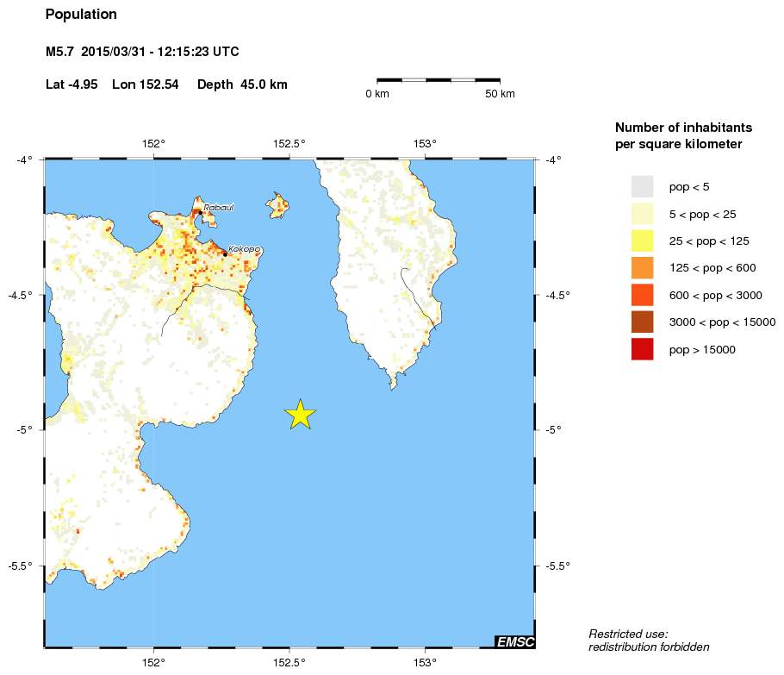Choose the '125 < pop < 600' orange swatch
The image size is (784, 675).
pos(642,268)
